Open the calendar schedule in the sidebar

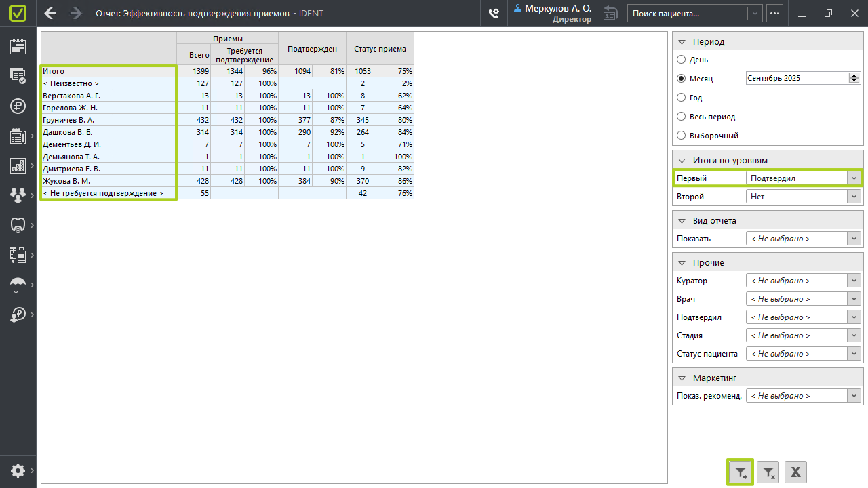tap(18, 46)
